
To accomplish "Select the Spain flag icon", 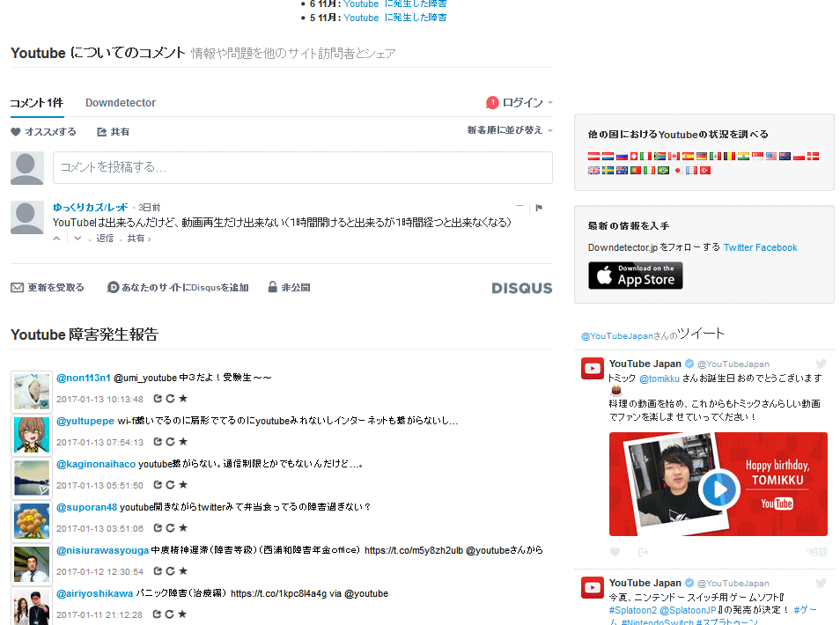I will 688,157.
